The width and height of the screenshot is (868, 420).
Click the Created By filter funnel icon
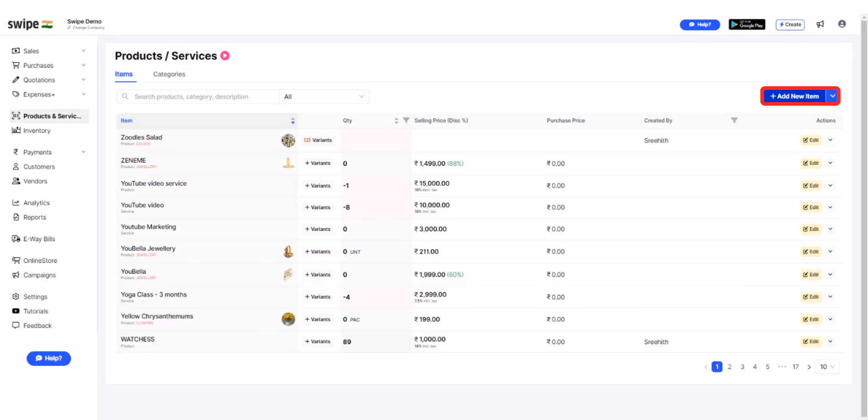pyautogui.click(x=734, y=121)
